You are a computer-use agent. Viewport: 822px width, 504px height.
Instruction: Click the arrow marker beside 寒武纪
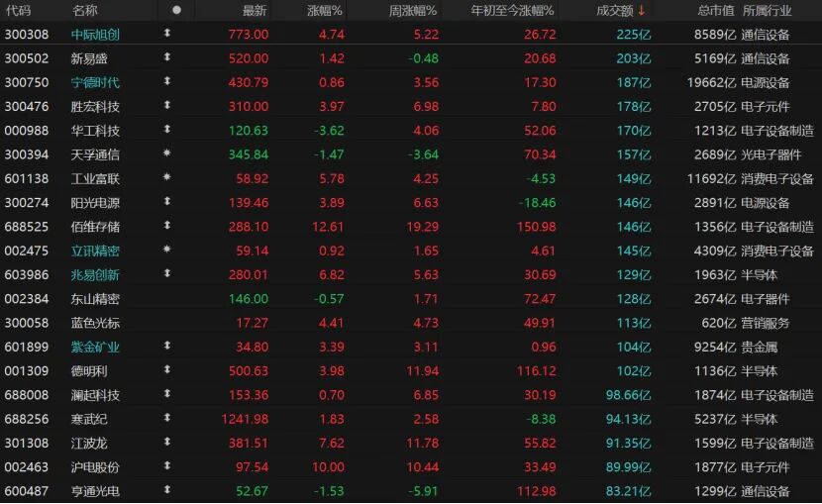click(x=166, y=419)
